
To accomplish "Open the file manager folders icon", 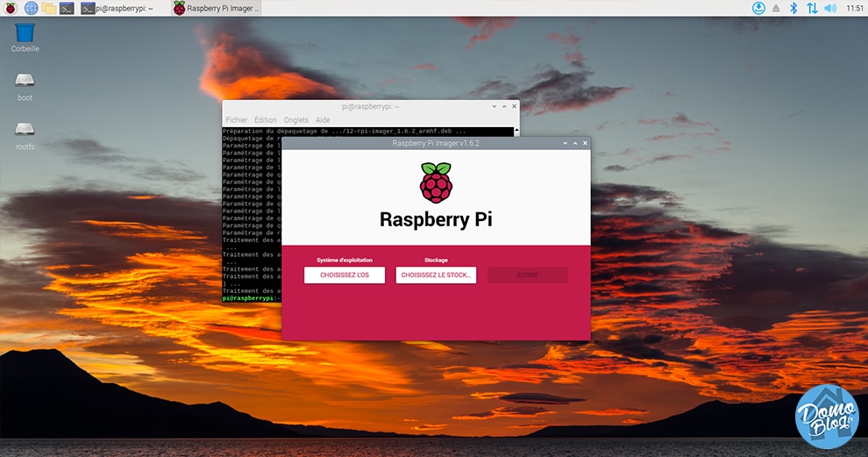I will click(49, 8).
